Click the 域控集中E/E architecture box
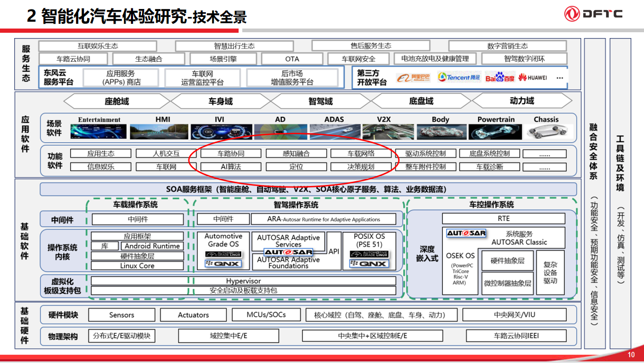This screenshot has height=363, width=644. click(x=228, y=336)
